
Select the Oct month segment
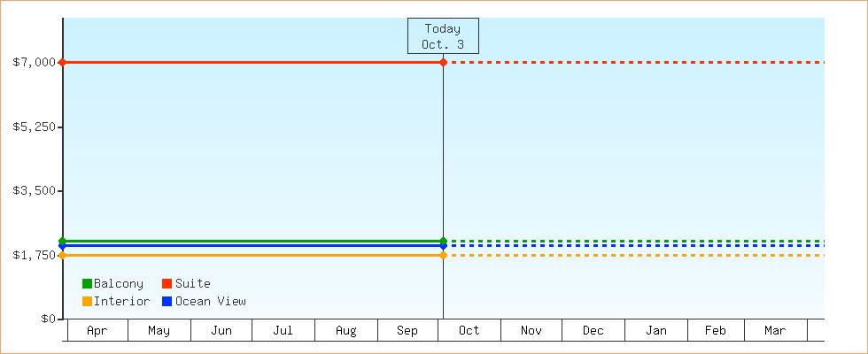(469, 330)
